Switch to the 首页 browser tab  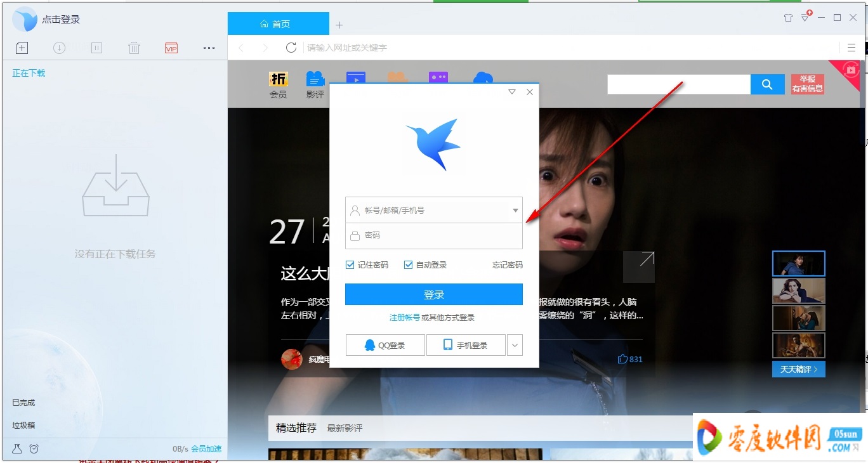click(278, 24)
